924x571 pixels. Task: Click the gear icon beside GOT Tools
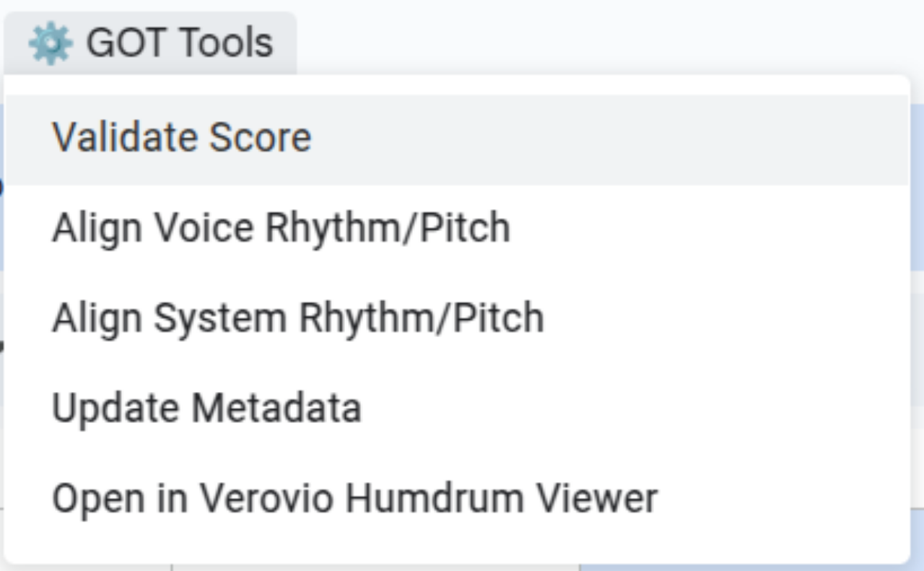pos(50,43)
